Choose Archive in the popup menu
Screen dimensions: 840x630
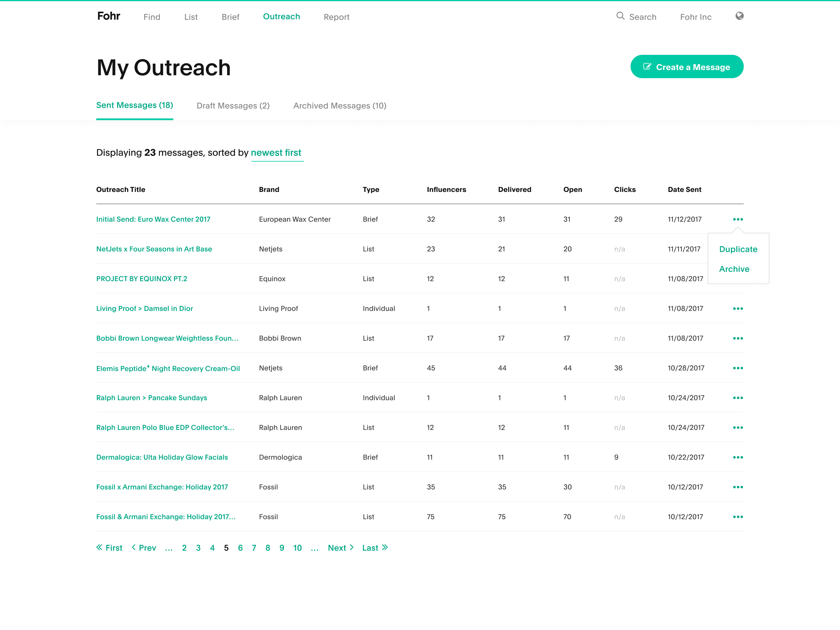coord(734,269)
